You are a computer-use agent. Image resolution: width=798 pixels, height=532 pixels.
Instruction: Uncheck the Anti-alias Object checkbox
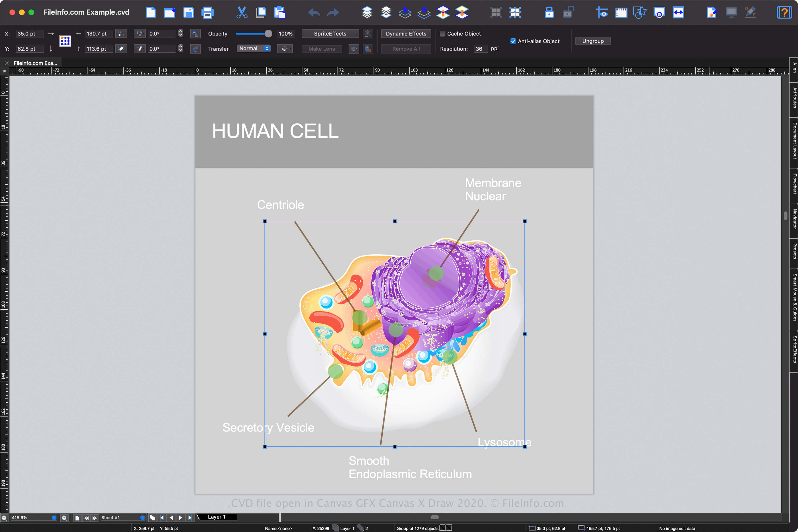(513, 41)
